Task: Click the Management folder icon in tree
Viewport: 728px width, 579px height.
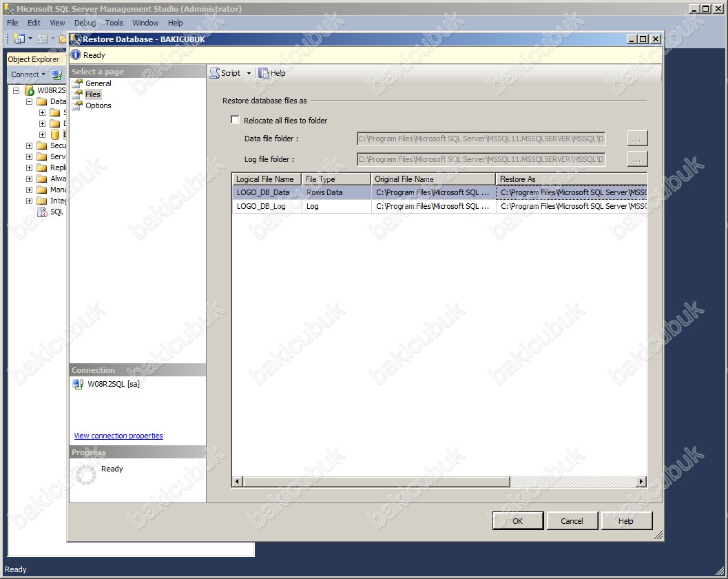Action: (x=42, y=190)
